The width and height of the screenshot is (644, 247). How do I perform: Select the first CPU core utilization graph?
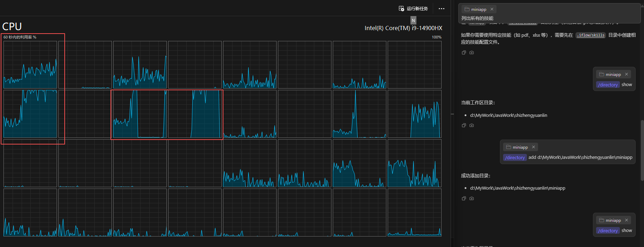(x=30, y=65)
